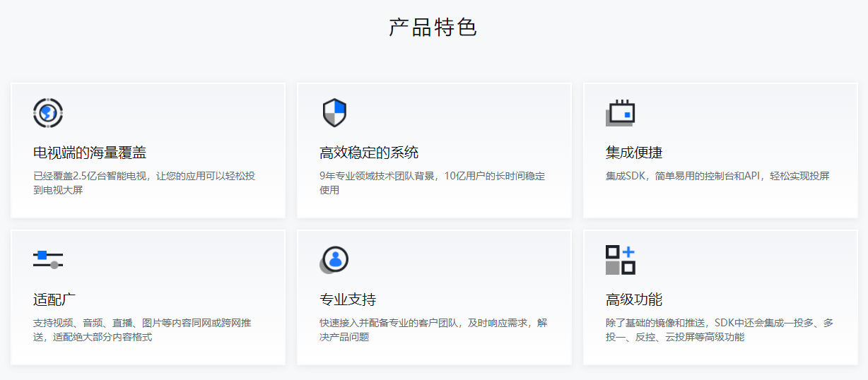
Task: Click the globe icon above 电视端的海量覆盖
Action: tap(48, 113)
